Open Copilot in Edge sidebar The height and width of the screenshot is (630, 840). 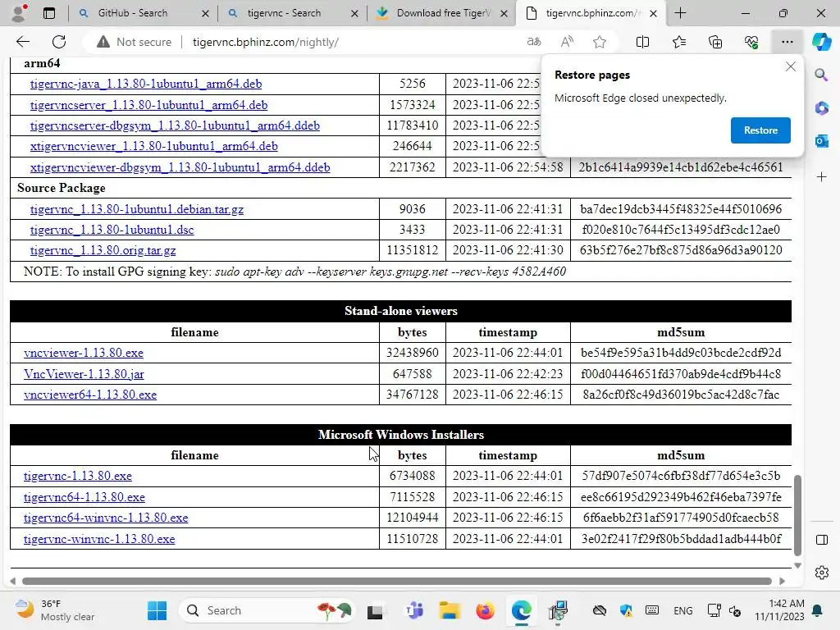click(x=821, y=42)
